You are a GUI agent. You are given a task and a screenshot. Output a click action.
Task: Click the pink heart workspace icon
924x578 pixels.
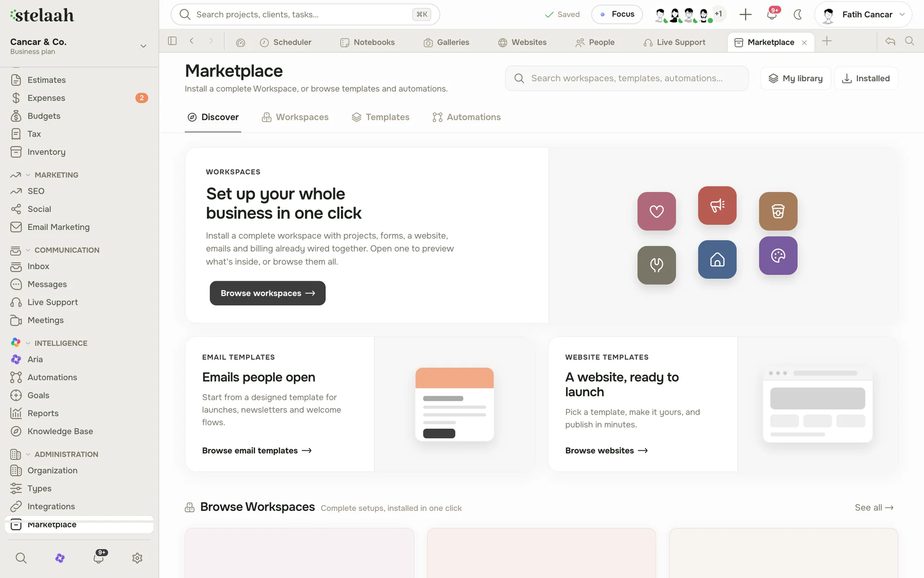tap(657, 211)
